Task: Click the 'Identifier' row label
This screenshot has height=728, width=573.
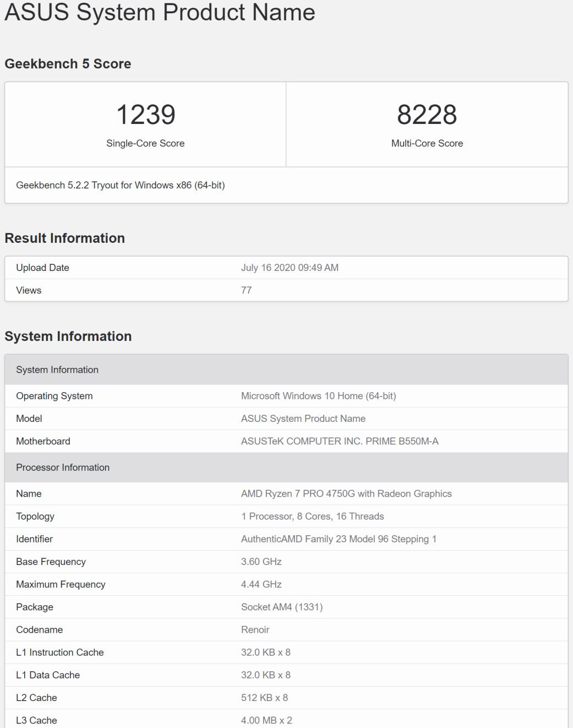Action: point(35,539)
